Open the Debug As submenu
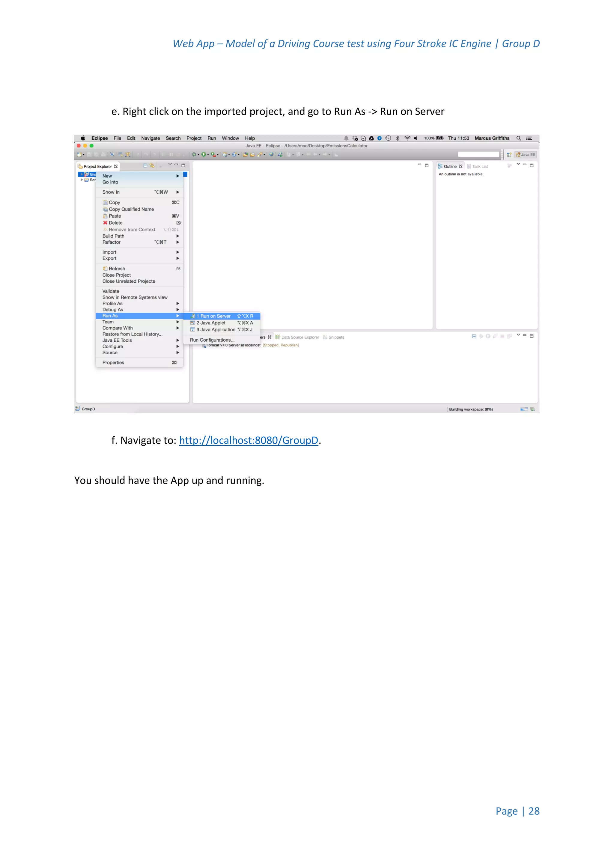This screenshot has height=868, width=614. click(x=139, y=310)
